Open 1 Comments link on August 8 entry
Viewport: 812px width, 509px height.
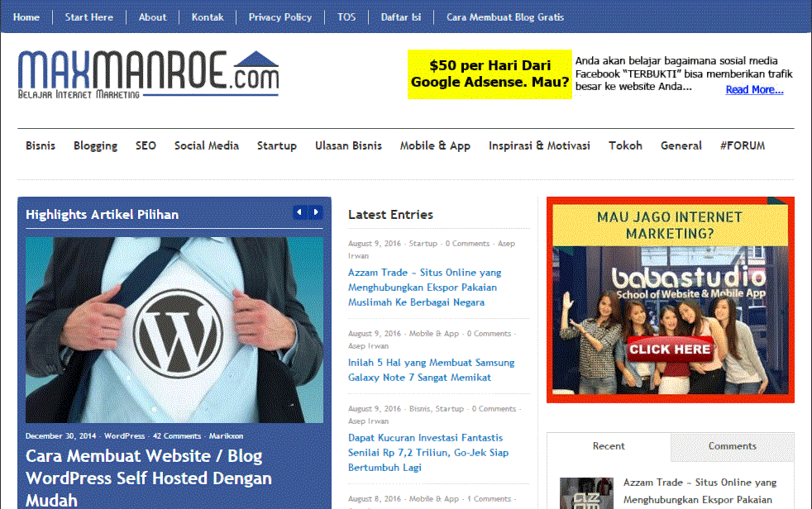pyautogui.click(x=489, y=498)
